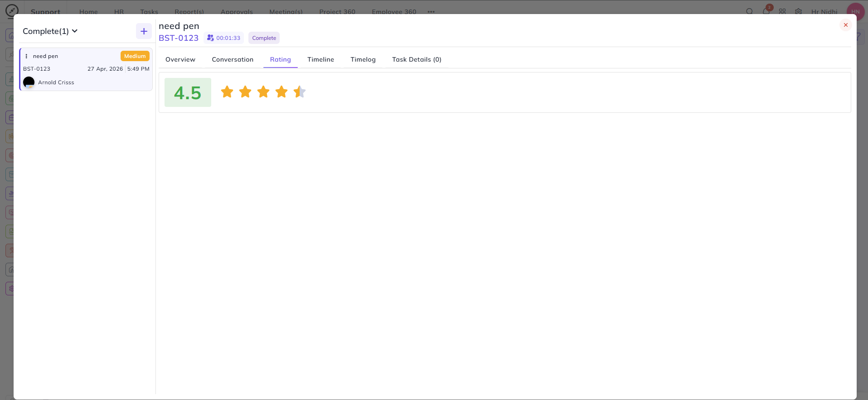The image size is (868, 400).
Task: Click the third rating star
Action: [263, 92]
